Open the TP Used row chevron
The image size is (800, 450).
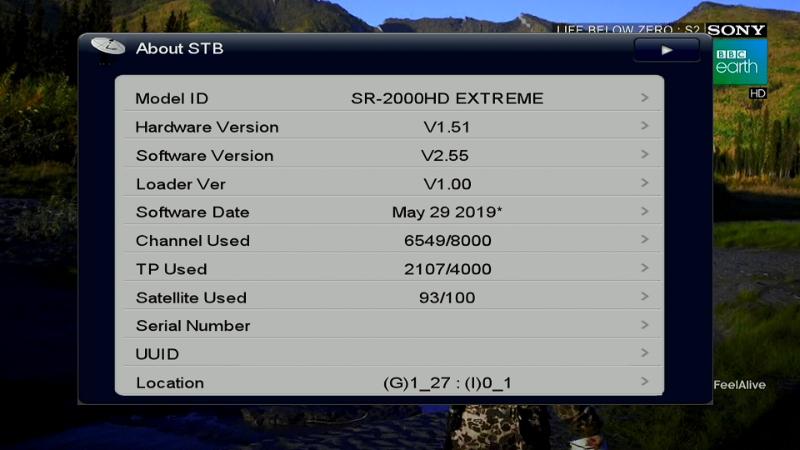(645, 268)
